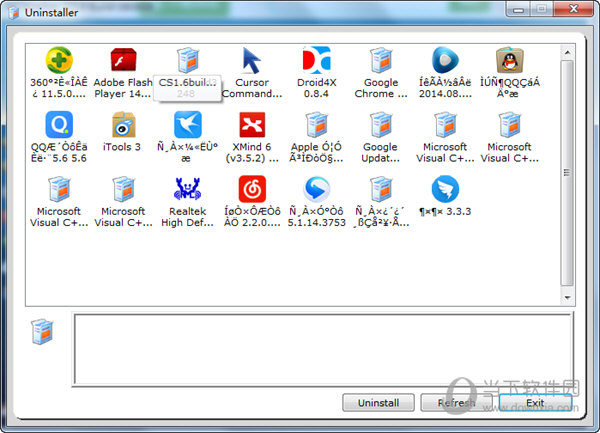Viewport: 600px width, 433px height.
Task: Click the Exit button
Action: pyautogui.click(x=535, y=403)
